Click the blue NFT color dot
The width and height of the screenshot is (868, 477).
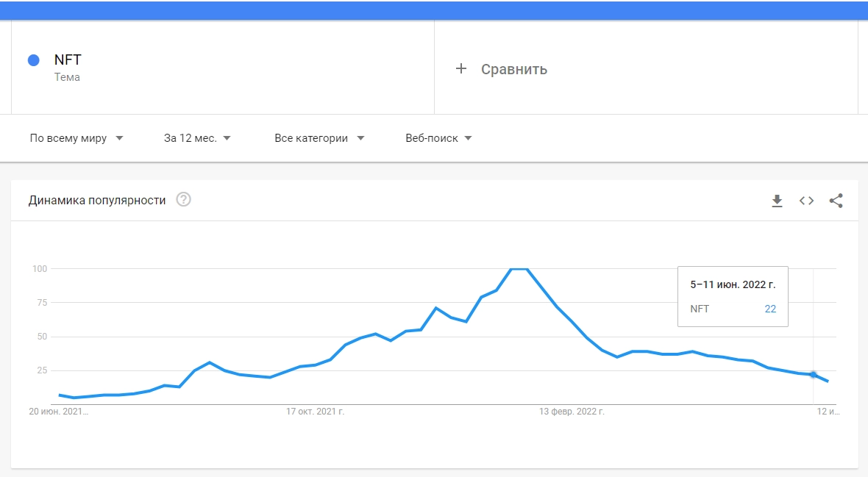pos(34,60)
